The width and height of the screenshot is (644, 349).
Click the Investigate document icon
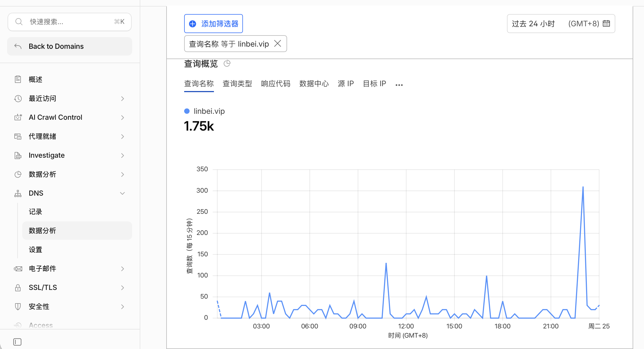click(18, 155)
